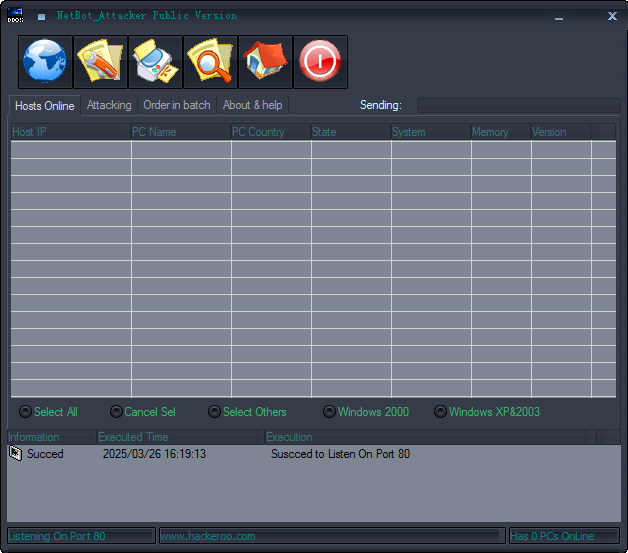Pick the Windows 2000 radio option
Screen dimensions: 628x553
click(329, 412)
